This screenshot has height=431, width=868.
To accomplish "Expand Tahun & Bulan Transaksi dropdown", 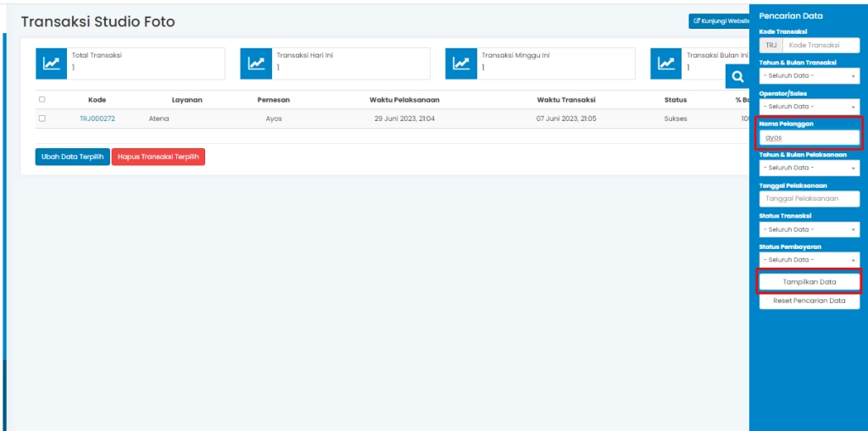I will point(809,76).
